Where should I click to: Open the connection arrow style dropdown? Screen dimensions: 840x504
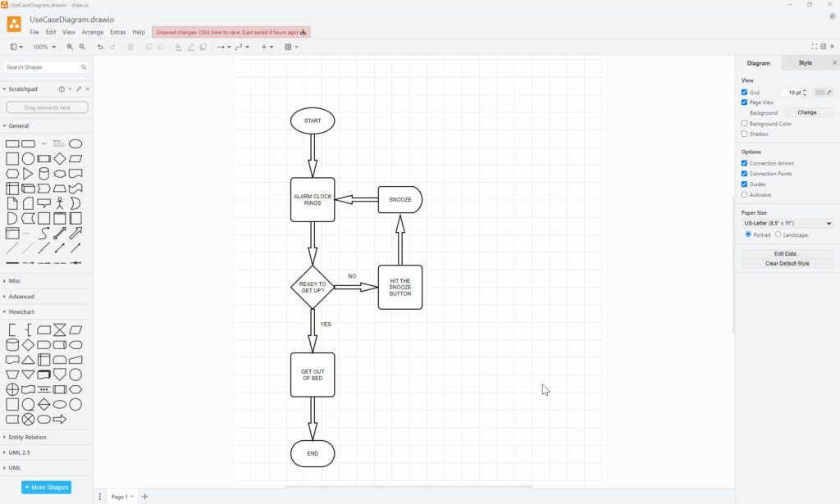pyautogui.click(x=224, y=47)
